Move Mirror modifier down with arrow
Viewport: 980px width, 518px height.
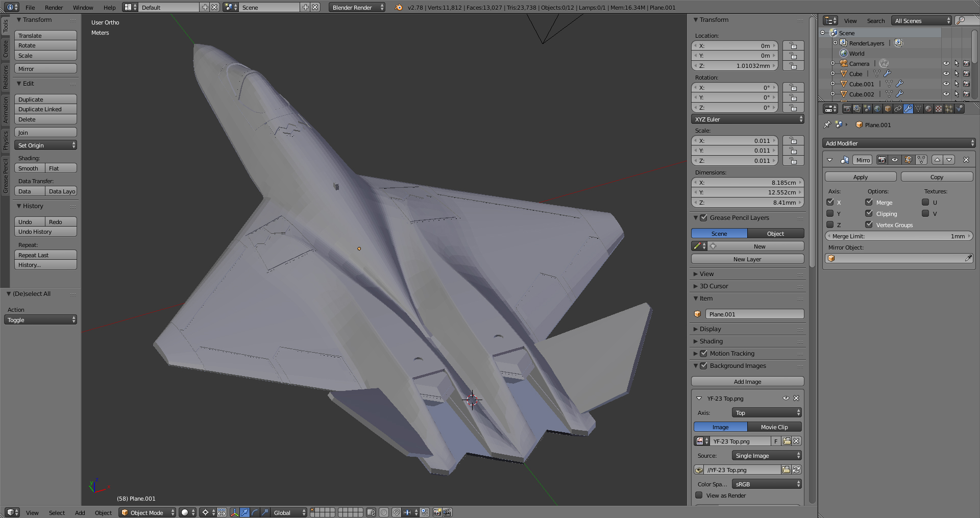tap(949, 160)
